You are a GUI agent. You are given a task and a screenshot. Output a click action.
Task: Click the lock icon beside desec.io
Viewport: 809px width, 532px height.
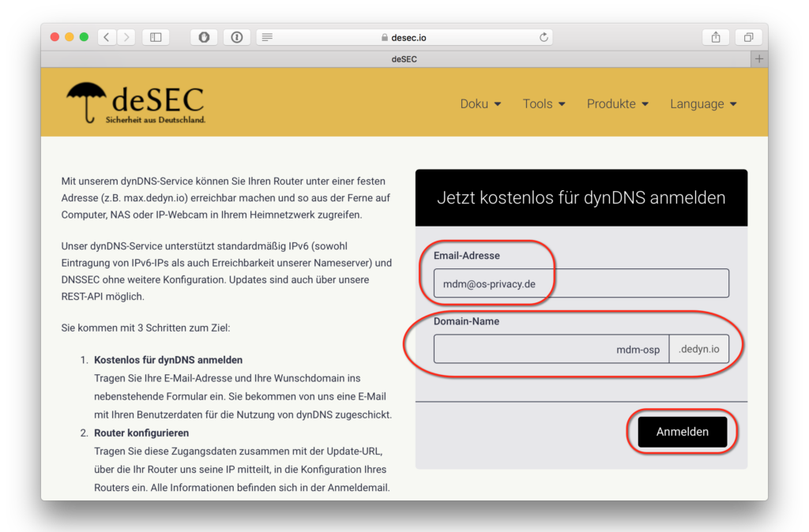pos(385,38)
